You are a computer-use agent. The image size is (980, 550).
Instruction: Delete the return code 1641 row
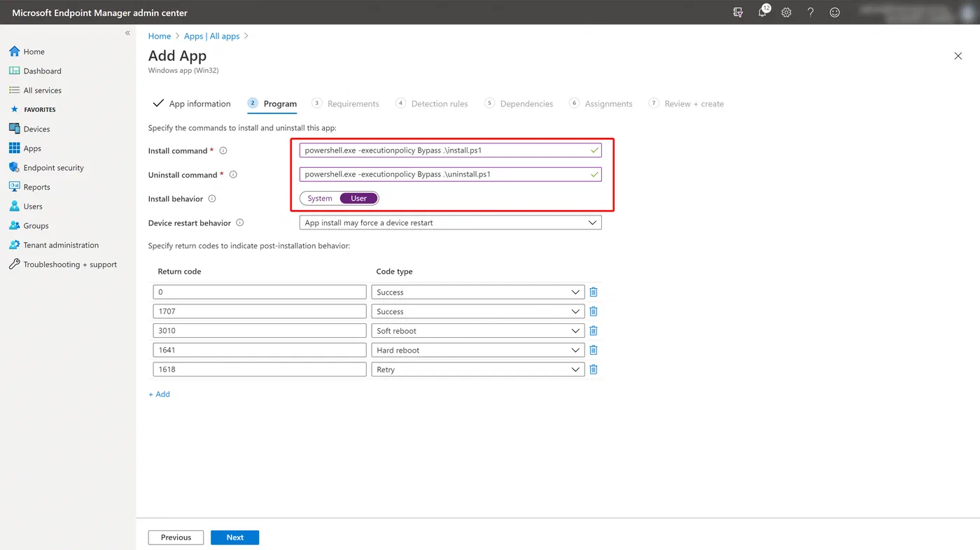point(594,350)
